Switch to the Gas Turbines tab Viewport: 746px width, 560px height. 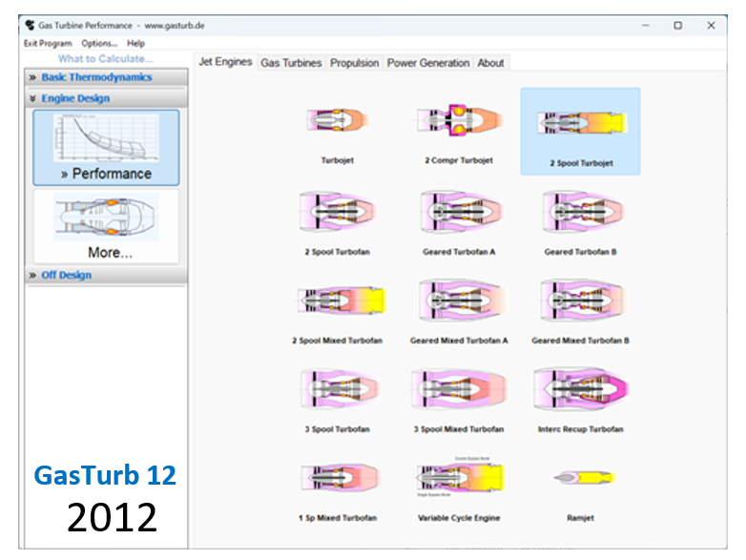291,63
